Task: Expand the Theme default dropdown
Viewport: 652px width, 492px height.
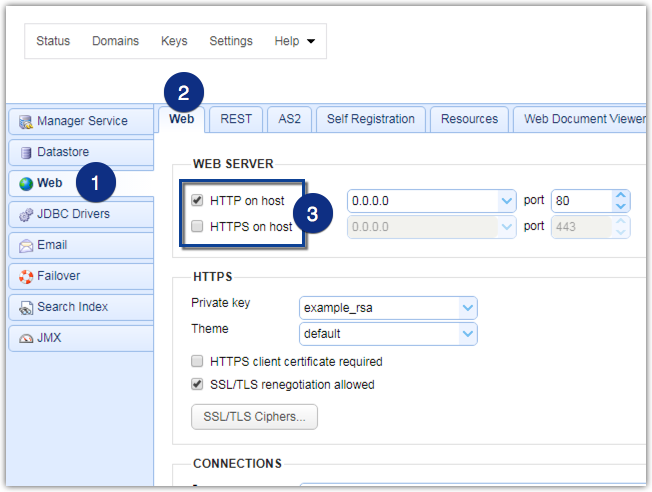Action: tap(467, 333)
